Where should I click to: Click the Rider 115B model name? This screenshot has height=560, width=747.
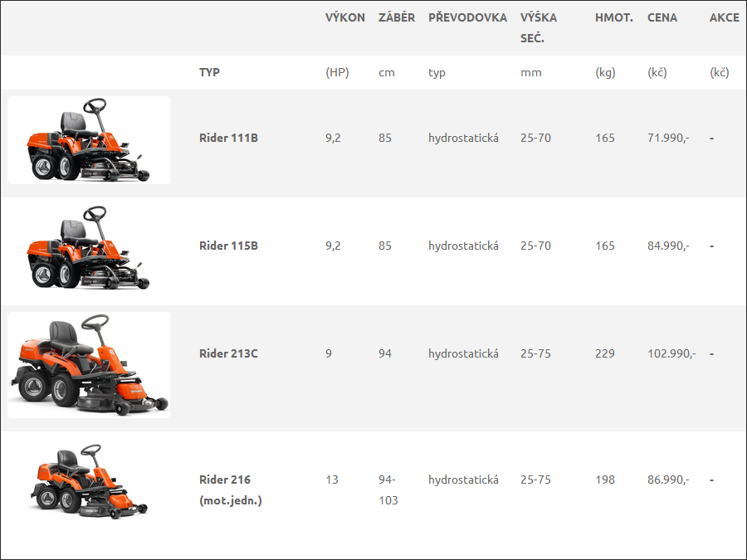tap(228, 246)
